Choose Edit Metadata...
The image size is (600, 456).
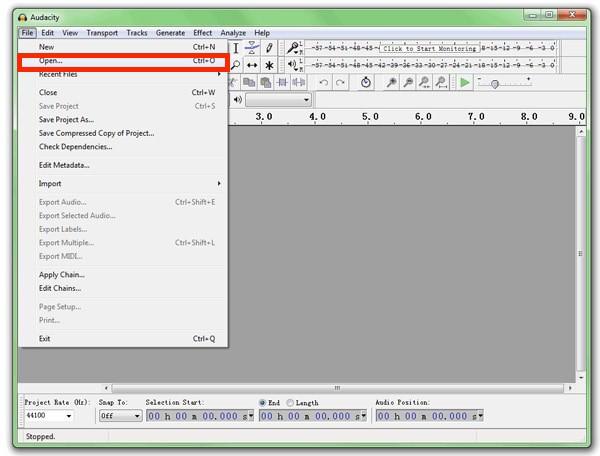point(123,165)
